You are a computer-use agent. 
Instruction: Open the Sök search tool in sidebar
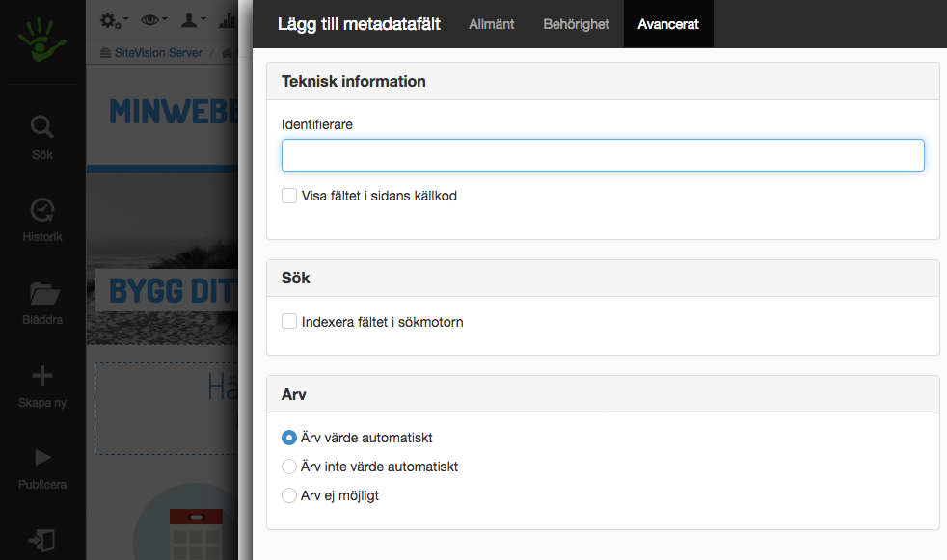[42, 138]
